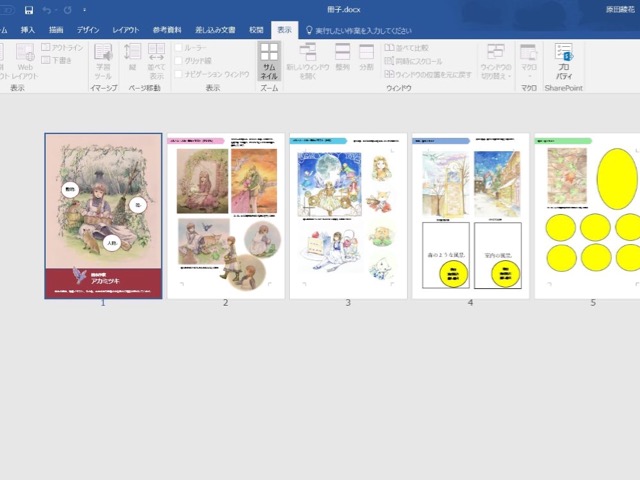Click the user account name in the title bar

(620, 9)
